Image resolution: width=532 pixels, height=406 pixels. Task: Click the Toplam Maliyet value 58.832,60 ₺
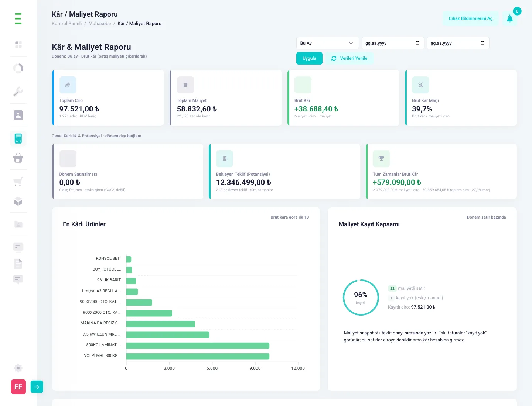pyautogui.click(x=197, y=109)
